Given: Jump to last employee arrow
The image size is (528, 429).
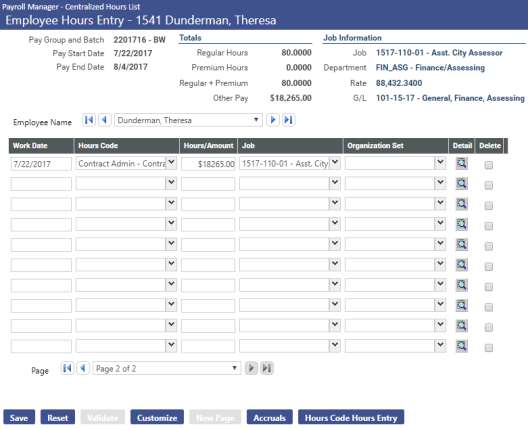Looking at the screenshot, I should 289,120.
